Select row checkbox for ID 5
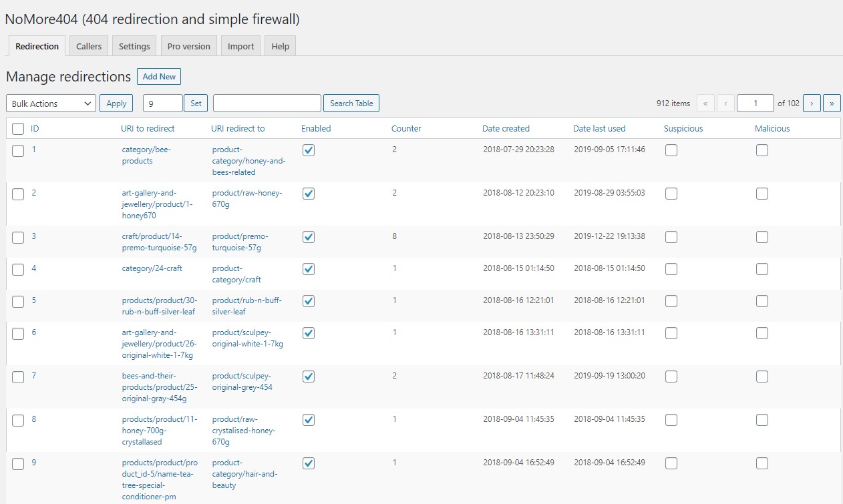Screen dimensions: 843x504 18,302
